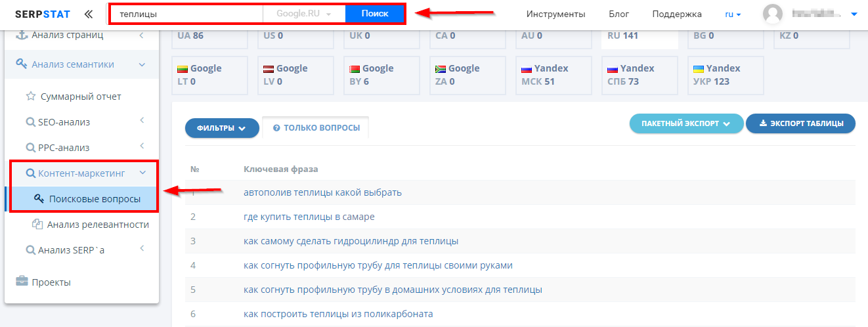Screen dimensions: 868x327
Task: Open ПАКЕТНЫЙ ЭКСПОРТ dropdown
Action: [686, 123]
